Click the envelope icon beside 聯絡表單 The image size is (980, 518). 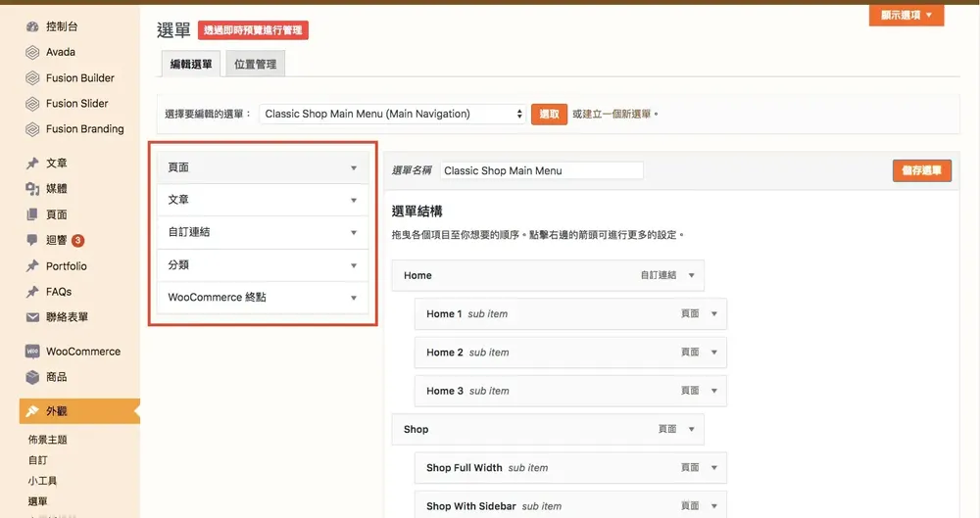click(x=32, y=317)
